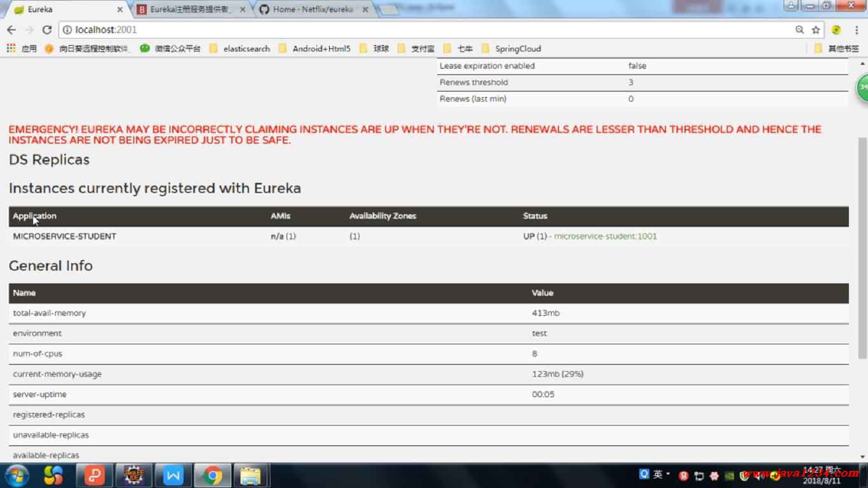Launch the WPS Writer taskbar icon
The image size is (868, 488).
pyautogui.click(x=173, y=475)
